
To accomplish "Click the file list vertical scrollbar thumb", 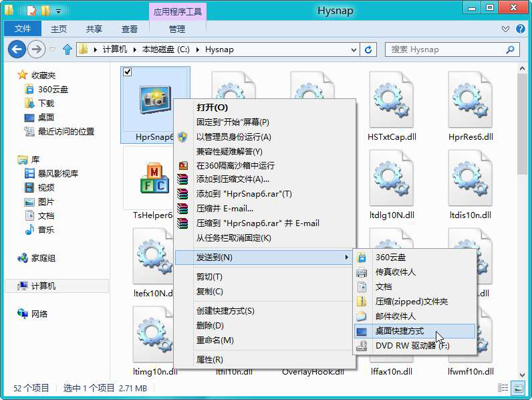I will click(x=522, y=124).
